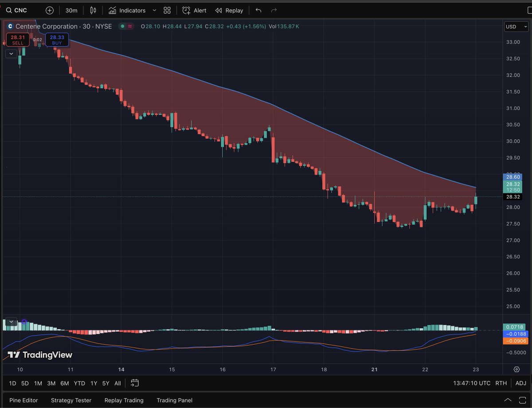Select 1Y time range
The width and height of the screenshot is (532, 408).
(x=94, y=383)
